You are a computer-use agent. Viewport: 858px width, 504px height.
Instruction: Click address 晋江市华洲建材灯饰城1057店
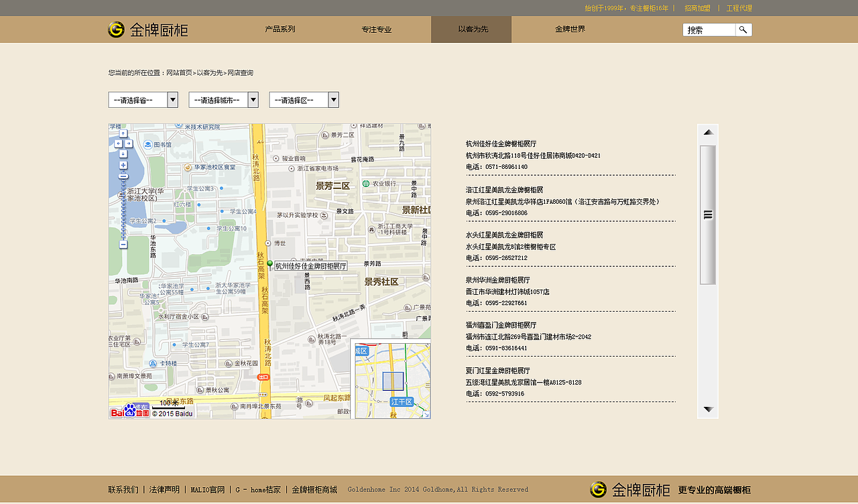click(x=507, y=292)
